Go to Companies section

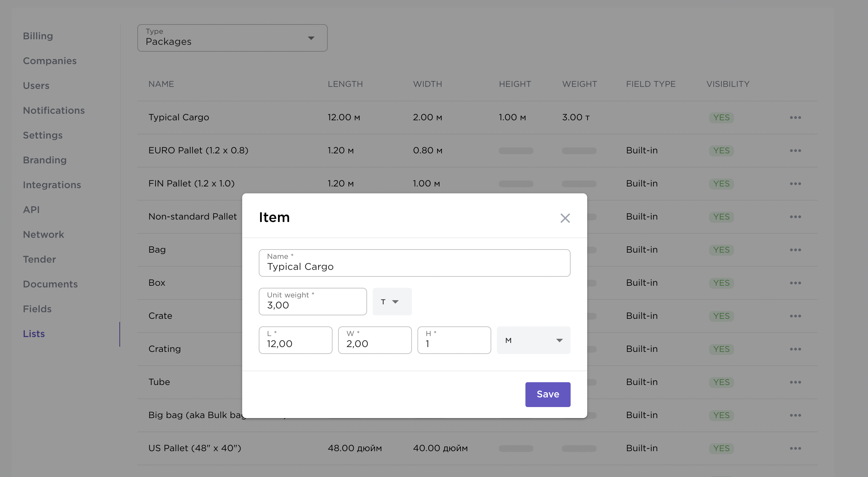tap(50, 61)
